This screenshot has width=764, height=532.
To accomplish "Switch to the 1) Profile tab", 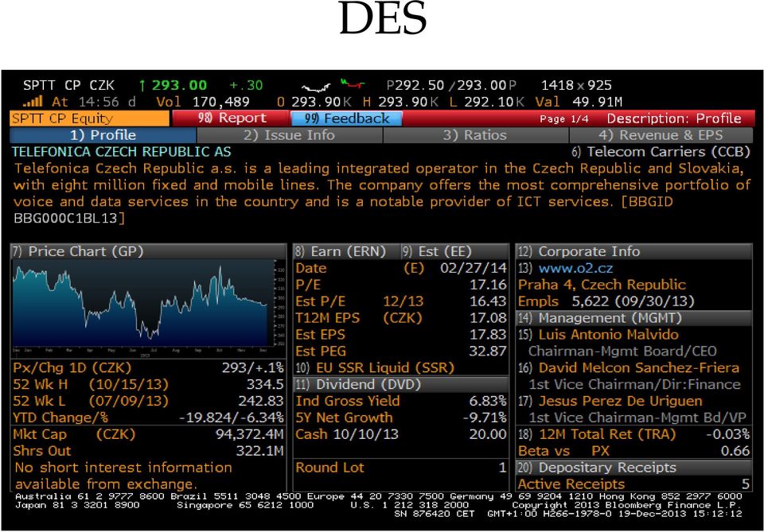I will [103, 135].
